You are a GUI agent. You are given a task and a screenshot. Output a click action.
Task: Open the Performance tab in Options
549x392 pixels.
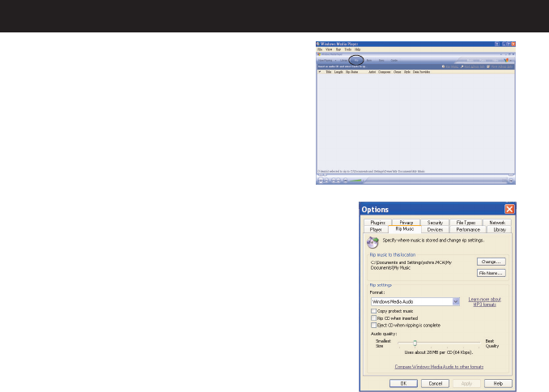[468, 229]
